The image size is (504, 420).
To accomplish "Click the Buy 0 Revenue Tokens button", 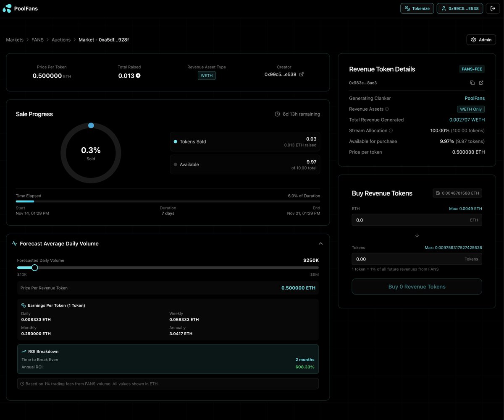I will 417,287.
